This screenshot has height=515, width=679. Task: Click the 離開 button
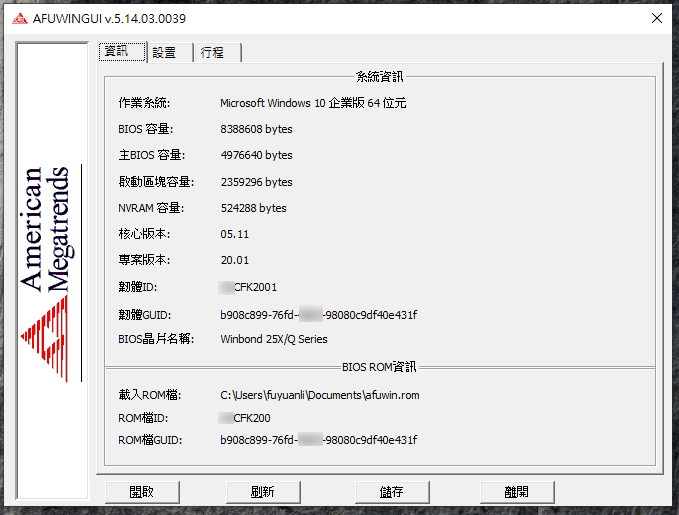(x=517, y=492)
